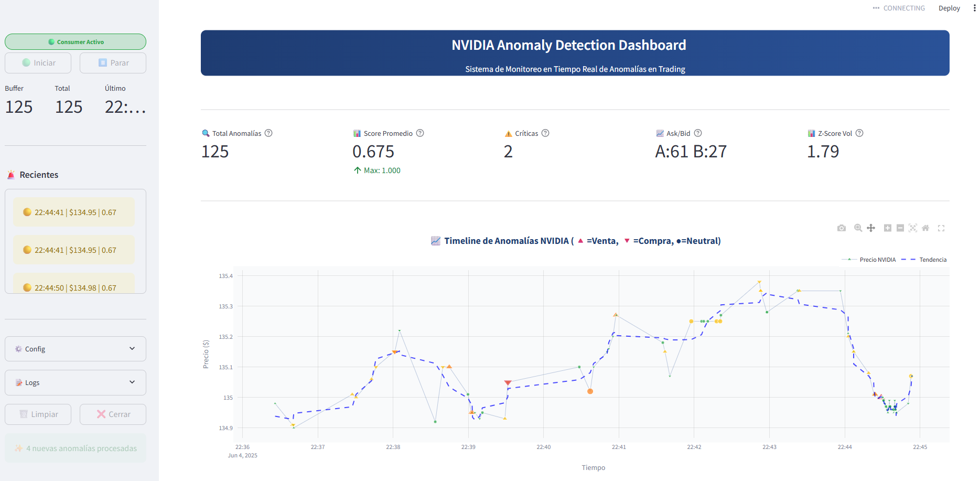This screenshot has width=980, height=481.
Task: Zoom out of the chart with minus icon
Action: click(x=900, y=228)
